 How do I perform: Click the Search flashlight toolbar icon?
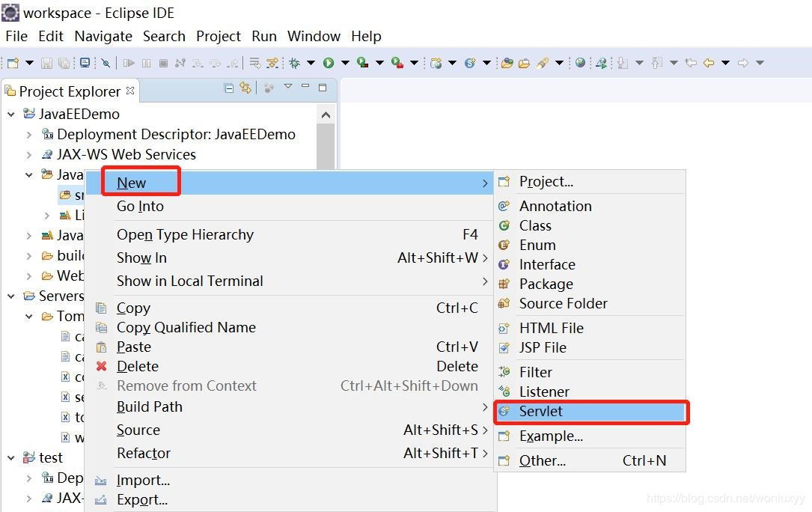pos(542,63)
